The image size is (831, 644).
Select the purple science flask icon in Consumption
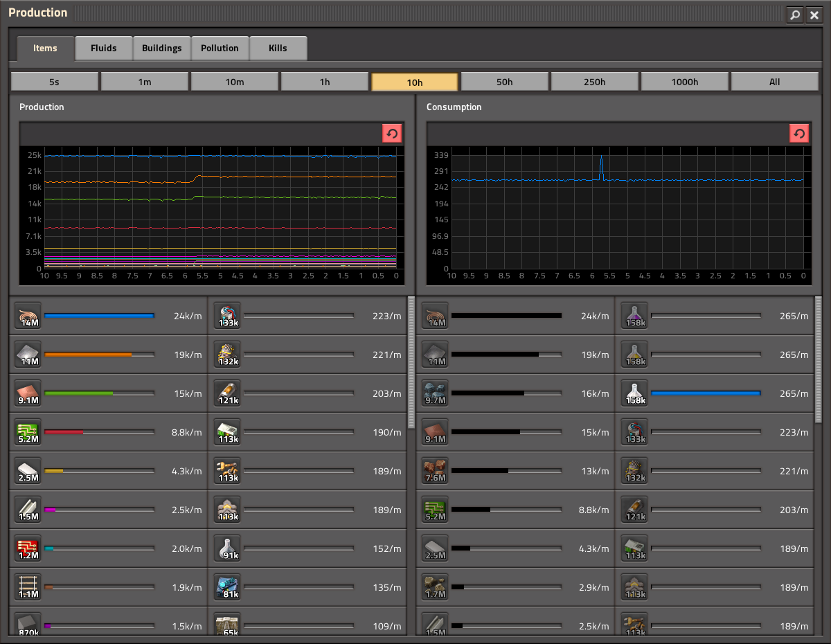[x=635, y=316]
